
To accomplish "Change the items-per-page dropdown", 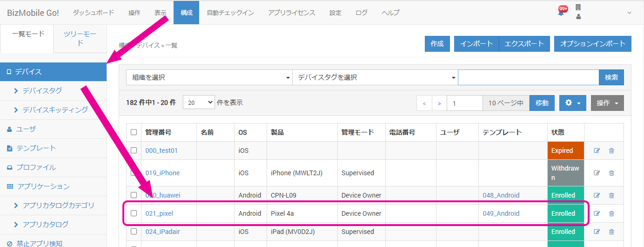I will [x=199, y=103].
